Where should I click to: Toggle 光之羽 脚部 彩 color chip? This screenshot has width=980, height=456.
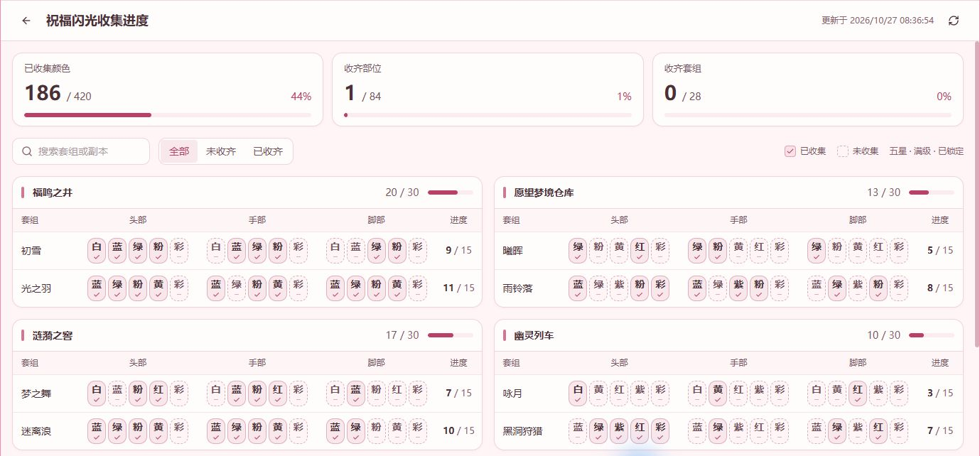tap(418, 288)
